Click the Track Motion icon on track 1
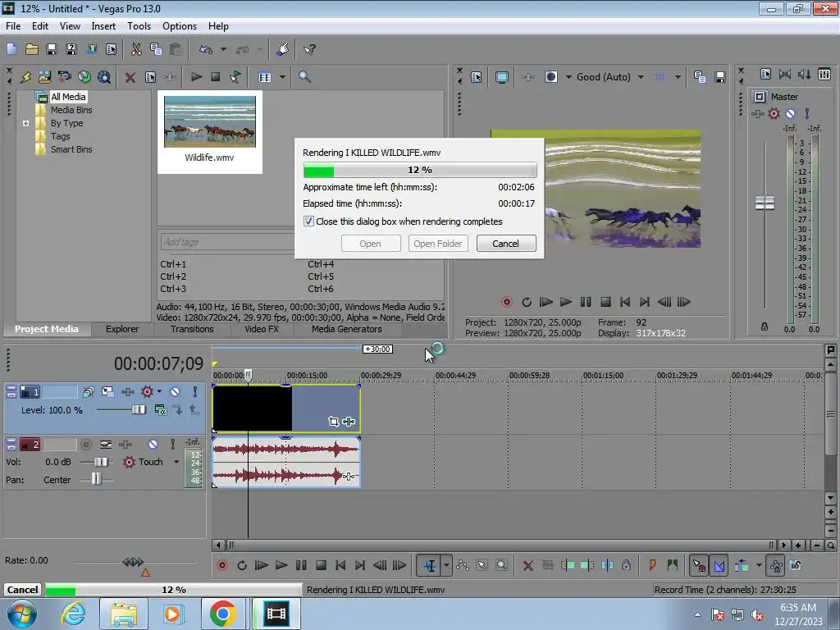The width and height of the screenshot is (840, 630). 107,392
